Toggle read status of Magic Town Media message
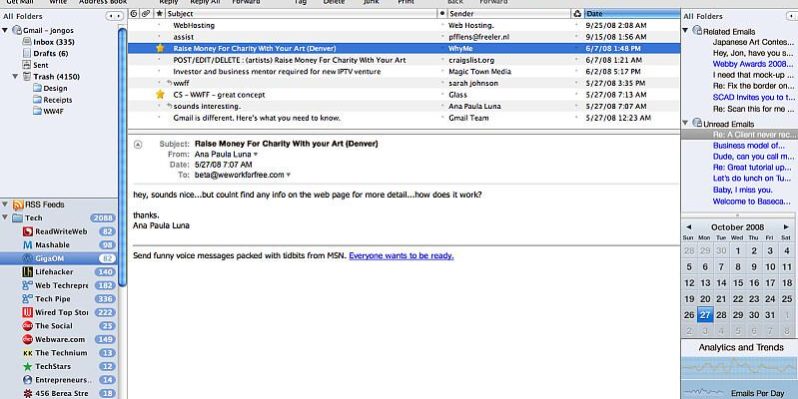Image resolution: width=798 pixels, height=399 pixels. click(x=442, y=71)
